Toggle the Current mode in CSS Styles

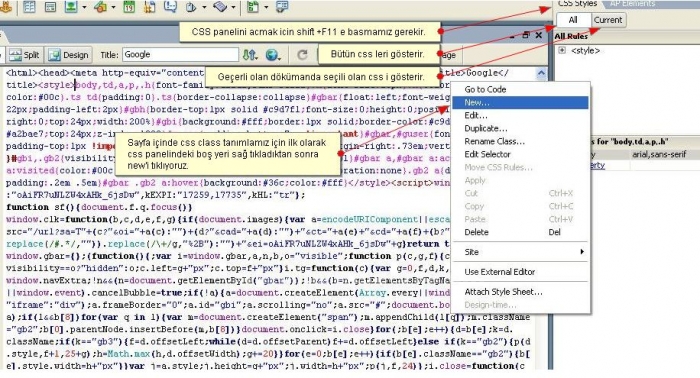pyautogui.click(x=608, y=20)
